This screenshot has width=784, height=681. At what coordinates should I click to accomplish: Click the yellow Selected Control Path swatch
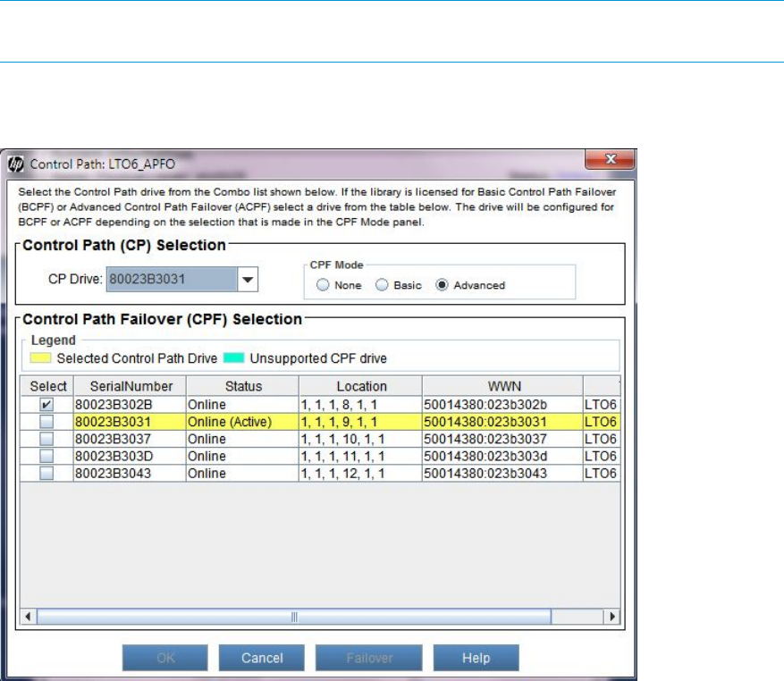tap(40, 358)
